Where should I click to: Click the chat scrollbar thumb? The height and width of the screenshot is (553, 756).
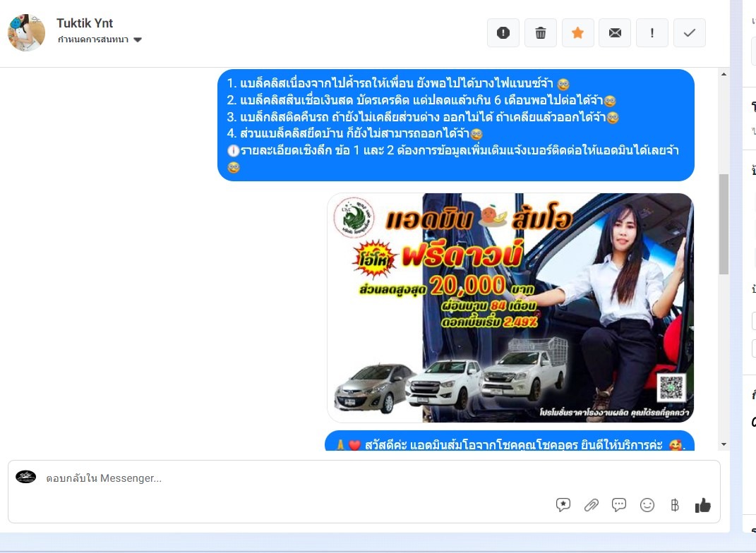tap(724, 224)
